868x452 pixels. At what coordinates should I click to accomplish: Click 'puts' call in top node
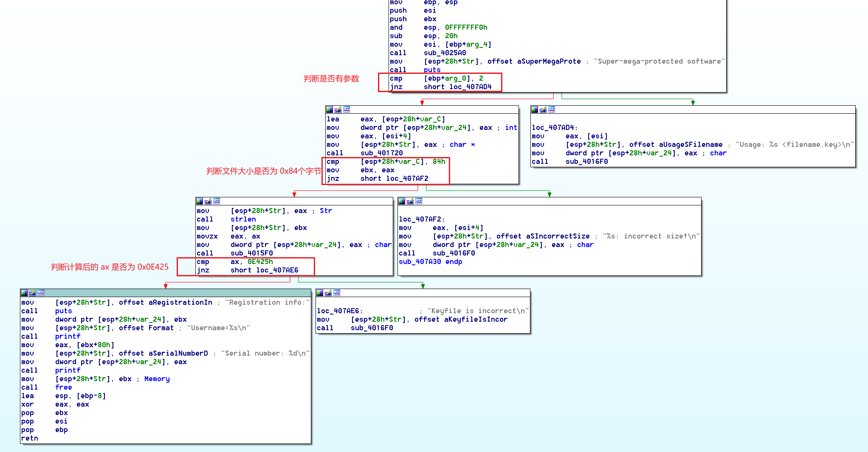432,70
